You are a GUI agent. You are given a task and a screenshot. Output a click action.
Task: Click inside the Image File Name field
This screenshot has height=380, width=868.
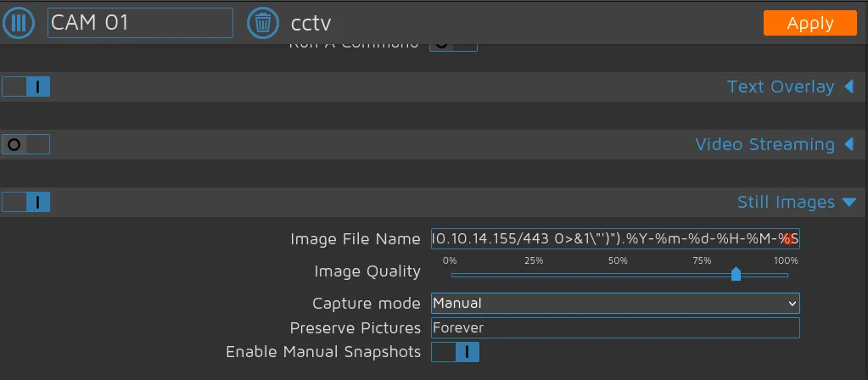point(615,238)
